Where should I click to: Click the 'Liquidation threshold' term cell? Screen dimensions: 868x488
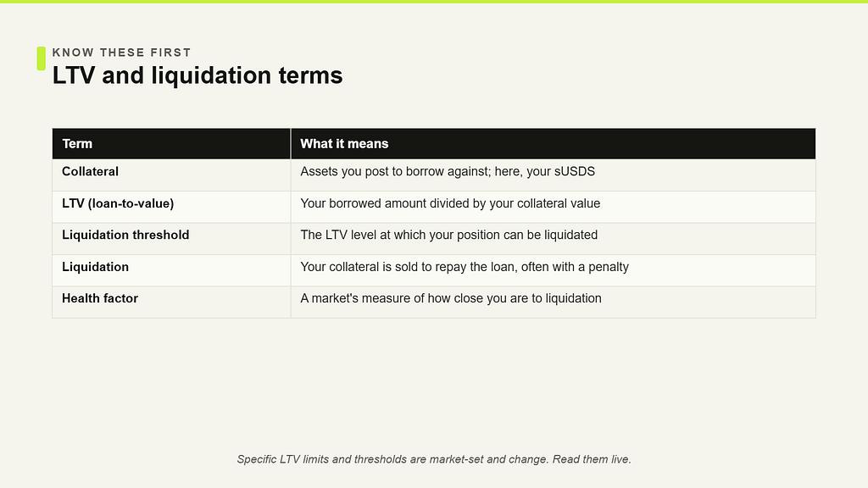point(171,239)
